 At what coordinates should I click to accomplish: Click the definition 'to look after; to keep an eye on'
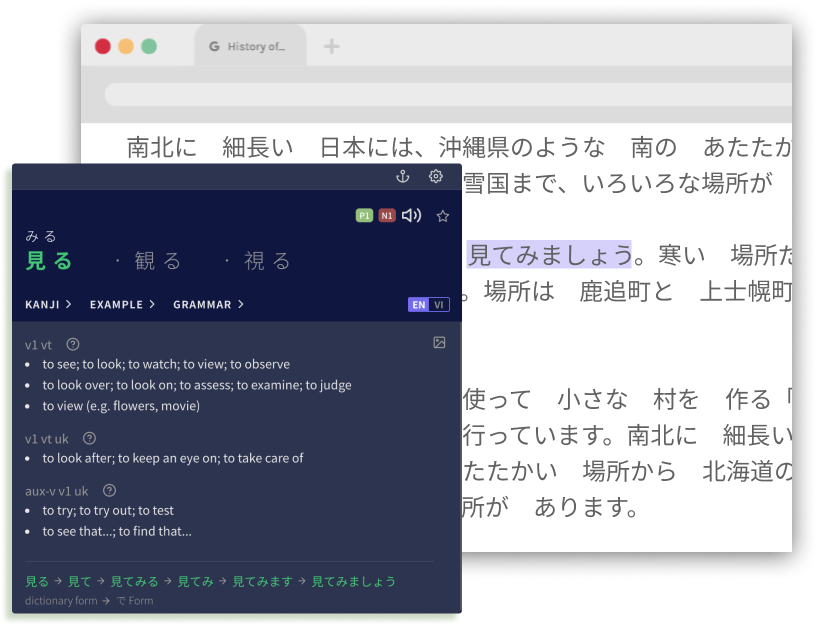(173, 458)
